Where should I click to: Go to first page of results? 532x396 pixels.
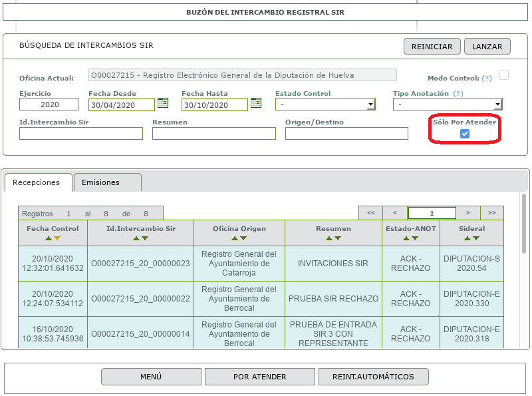(x=371, y=213)
